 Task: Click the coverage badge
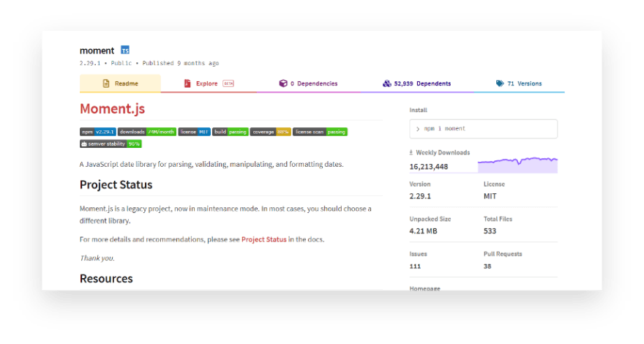[x=271, y=132]
